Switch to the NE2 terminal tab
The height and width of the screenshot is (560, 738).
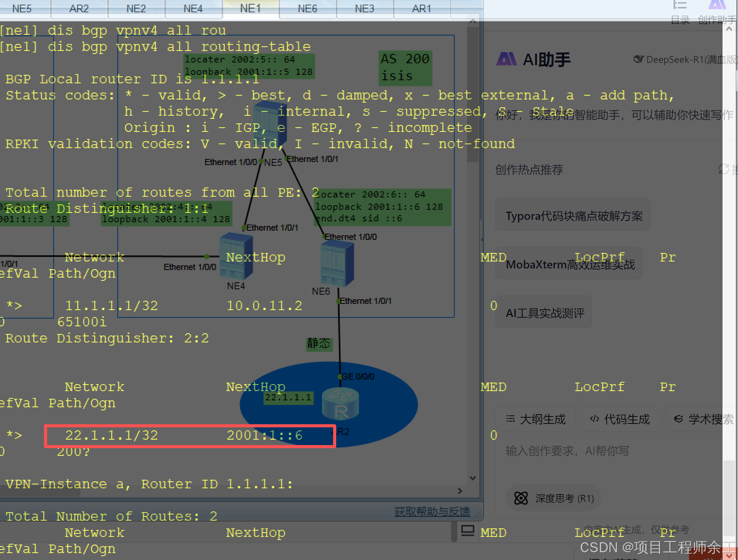pyautogui.click(x=136, y=8)
